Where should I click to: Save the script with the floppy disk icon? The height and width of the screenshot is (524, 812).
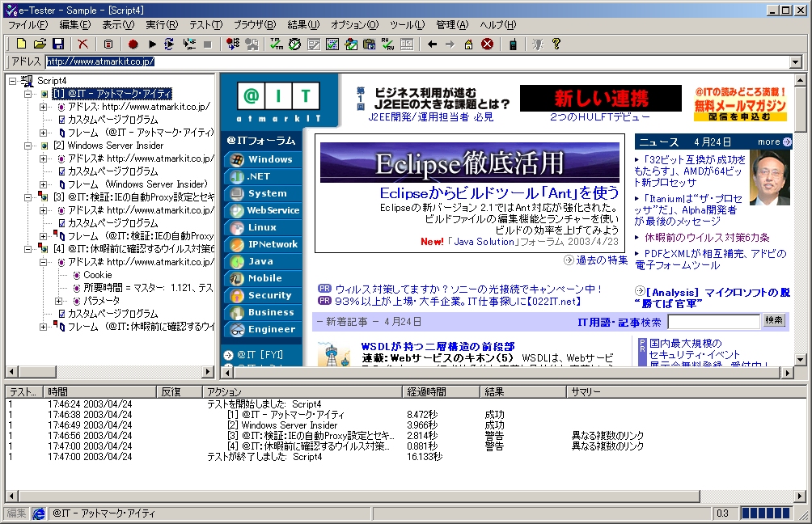point(58,44)
